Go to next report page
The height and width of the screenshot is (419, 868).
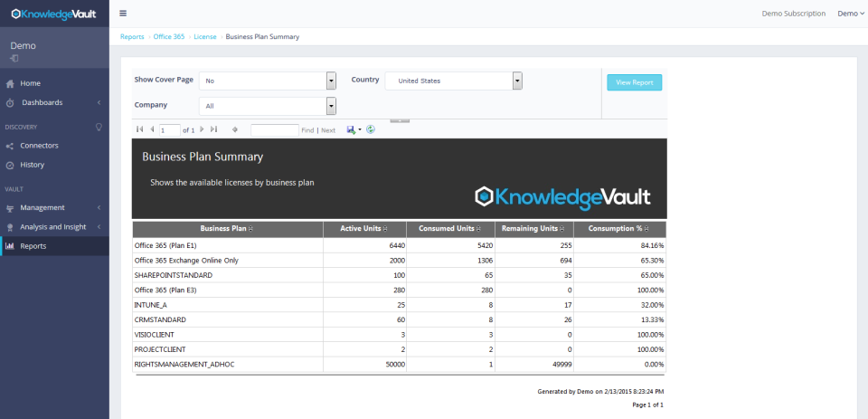[202, 129]
